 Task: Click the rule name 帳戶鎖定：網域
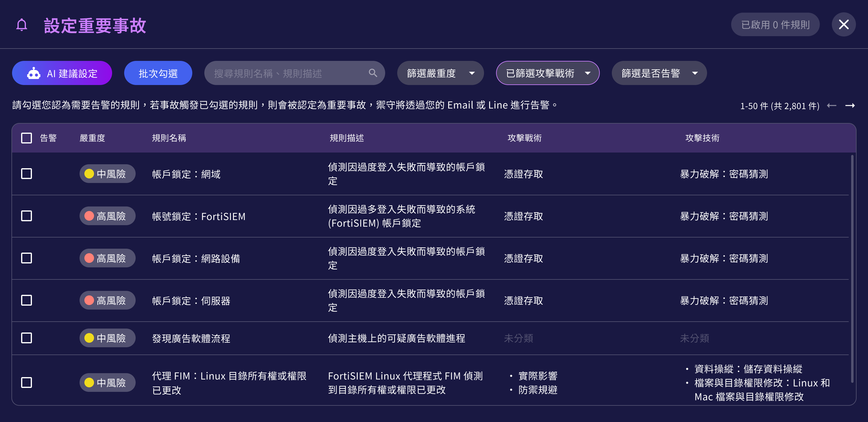tap(186, 174)
